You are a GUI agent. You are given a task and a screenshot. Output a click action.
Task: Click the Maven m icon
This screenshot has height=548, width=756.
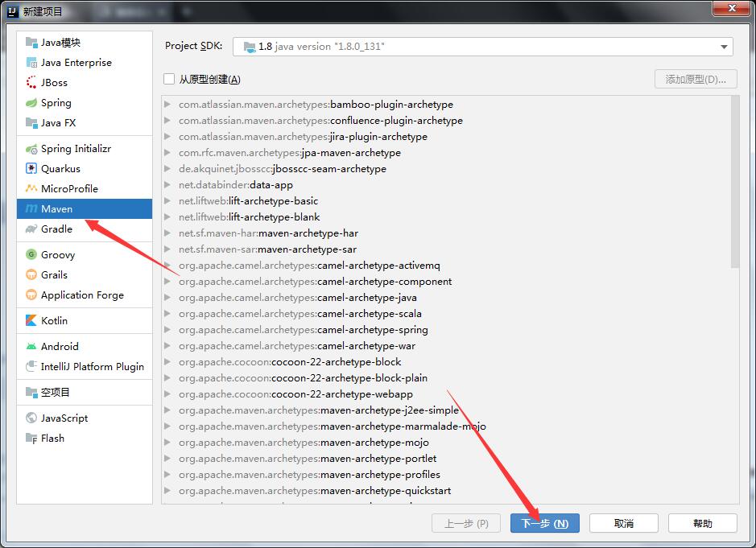(31, 208)
